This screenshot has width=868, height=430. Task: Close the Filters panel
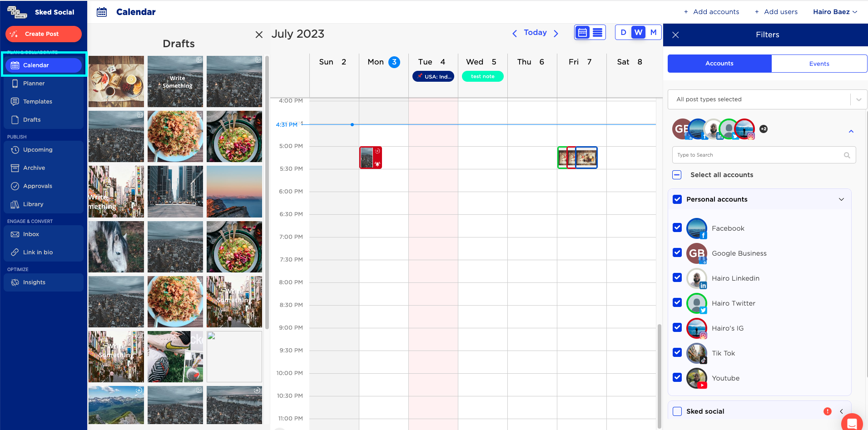click(x=675, y=35)
